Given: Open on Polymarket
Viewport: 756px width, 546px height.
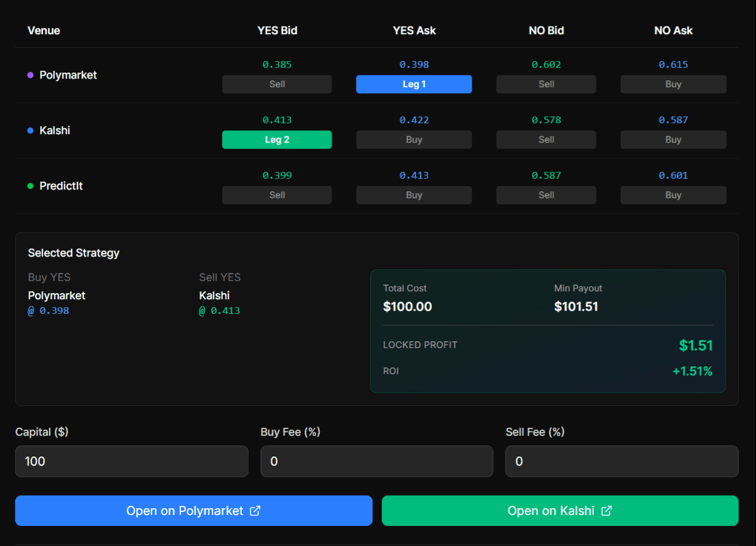Looking at the screenshot, I should coord(194,511).
